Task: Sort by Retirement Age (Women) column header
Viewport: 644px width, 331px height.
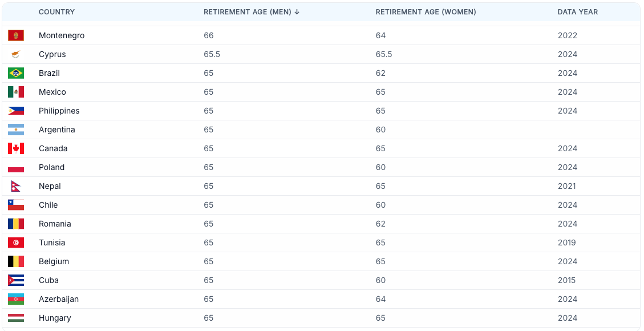Action: (x=426, y=12)
